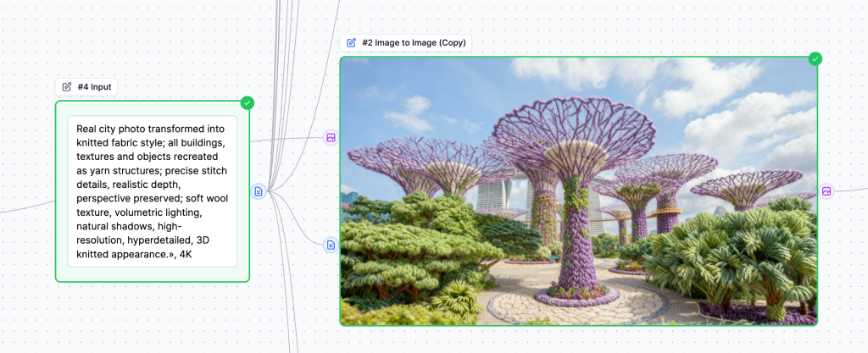Select the text output port of #4 Input
The height and width of the screenshot is (353, 868).
click(259, 191)
